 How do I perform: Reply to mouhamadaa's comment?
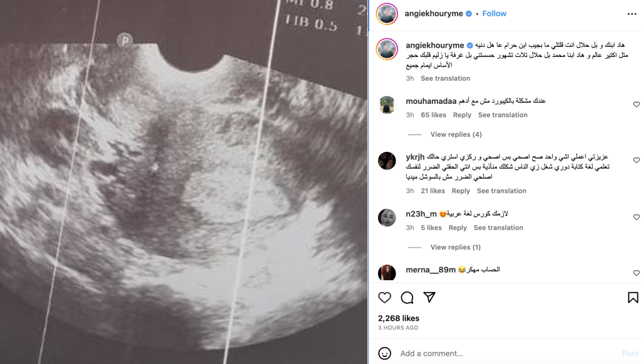(462, 115)
